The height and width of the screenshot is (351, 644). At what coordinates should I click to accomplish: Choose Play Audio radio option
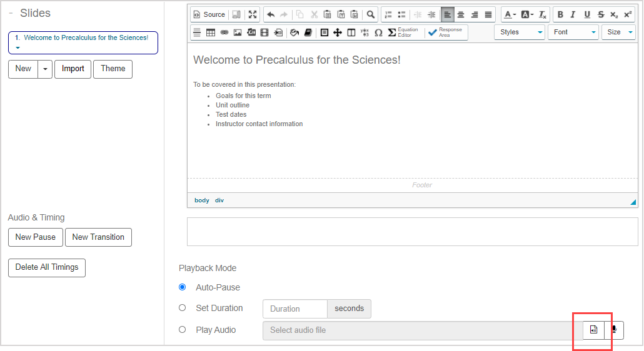(x=183, y=330)
